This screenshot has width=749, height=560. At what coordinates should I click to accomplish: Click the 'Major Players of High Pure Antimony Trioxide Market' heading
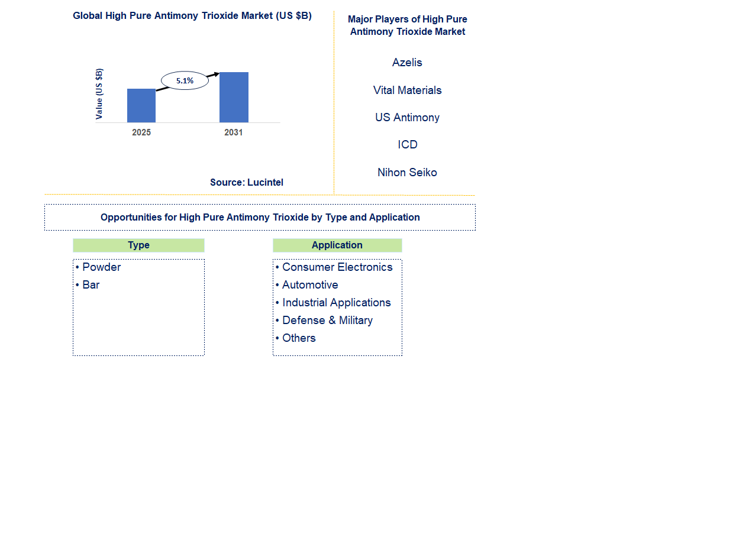point(408,25)
